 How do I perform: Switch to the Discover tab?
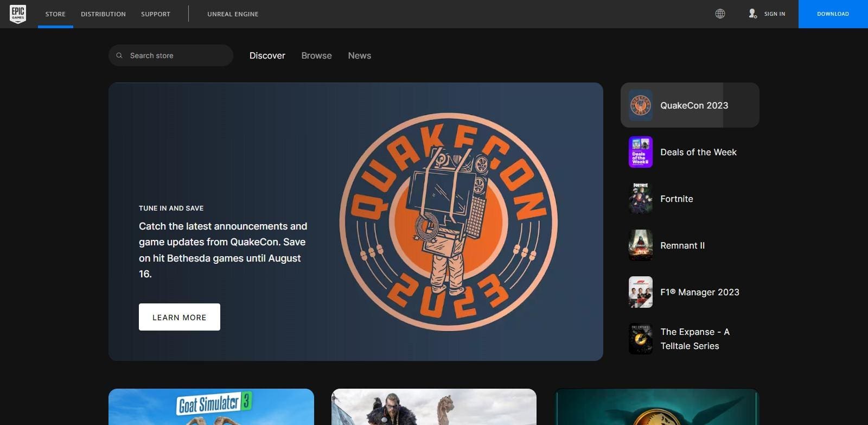pyautogui.click(x=267, y=55)
